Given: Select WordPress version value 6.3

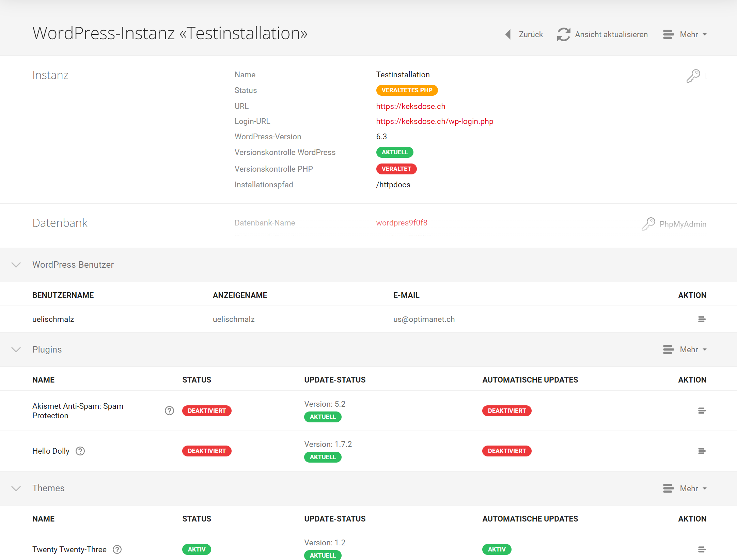Looking at the screenshot, I should [381, 137].
